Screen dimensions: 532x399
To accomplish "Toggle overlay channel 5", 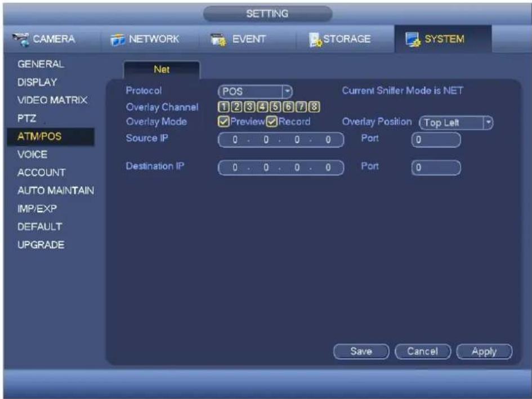I will click(x=275, y=107).
